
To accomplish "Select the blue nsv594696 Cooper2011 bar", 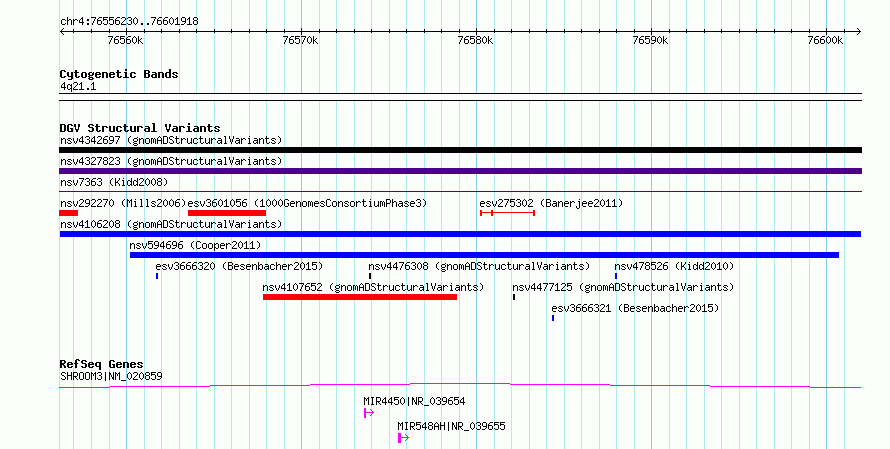I will click(484, 255).
